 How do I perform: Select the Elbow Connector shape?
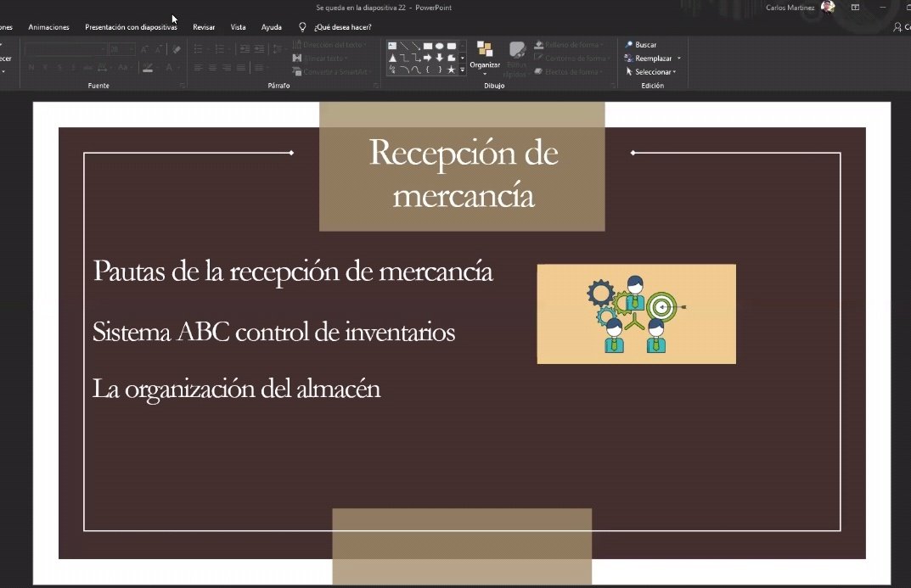tap(404, 58)
